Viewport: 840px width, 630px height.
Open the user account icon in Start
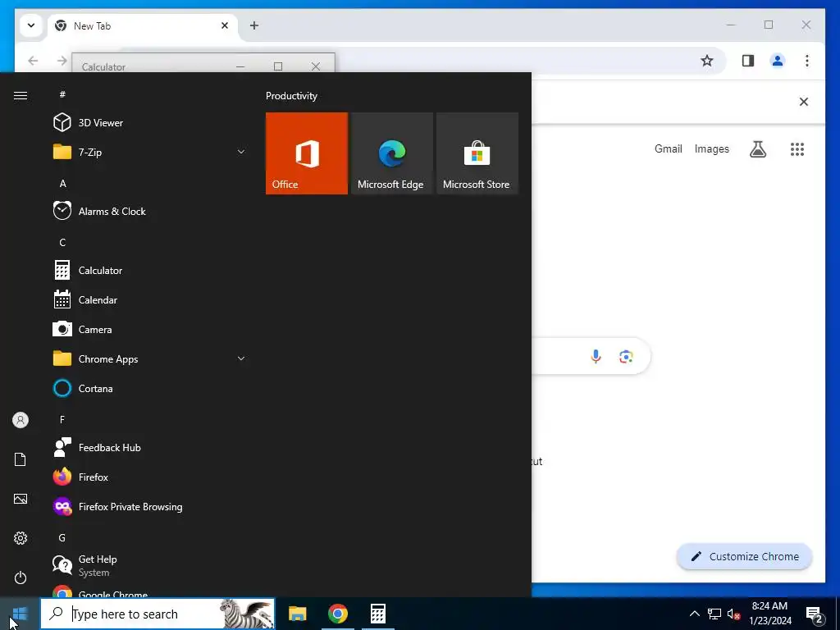point(21,420)
